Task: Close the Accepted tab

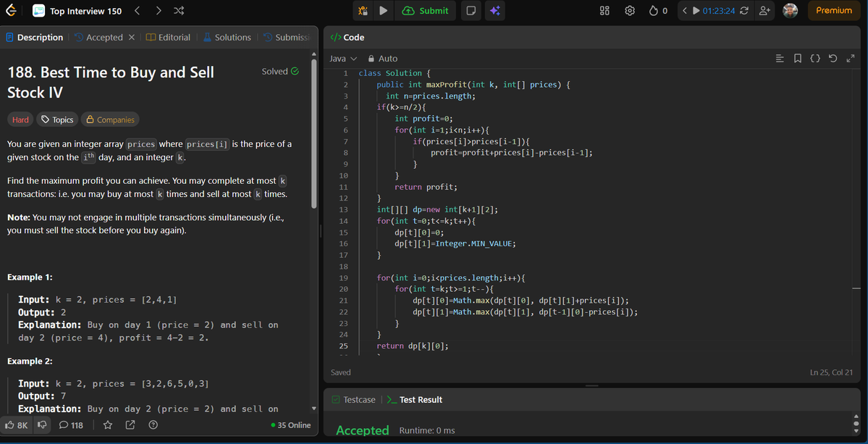Action: (x=132, y=37)
